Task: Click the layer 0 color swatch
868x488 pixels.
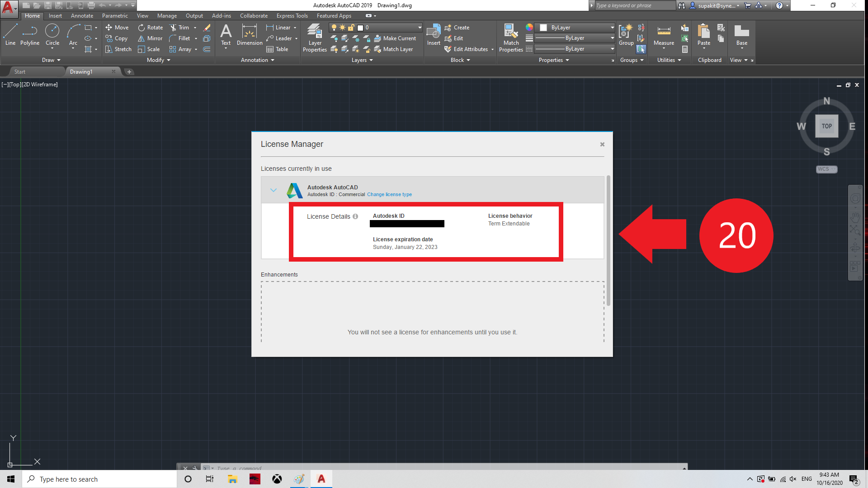Action: click(x=360, y=28)
